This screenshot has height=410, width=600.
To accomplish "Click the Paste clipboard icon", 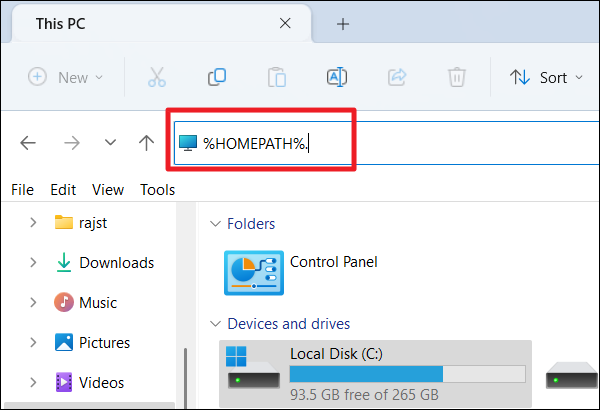I will tap(277, 77).
